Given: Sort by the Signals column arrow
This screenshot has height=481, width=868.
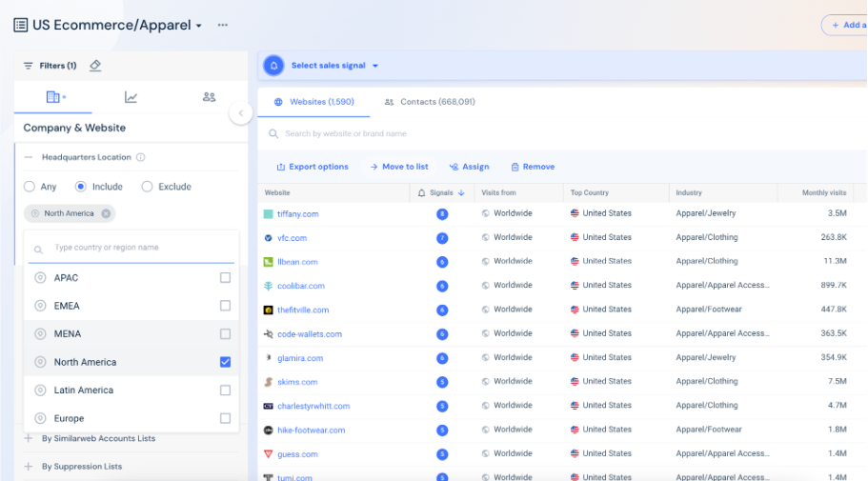Looking at the screenshot, I should 461,192.
